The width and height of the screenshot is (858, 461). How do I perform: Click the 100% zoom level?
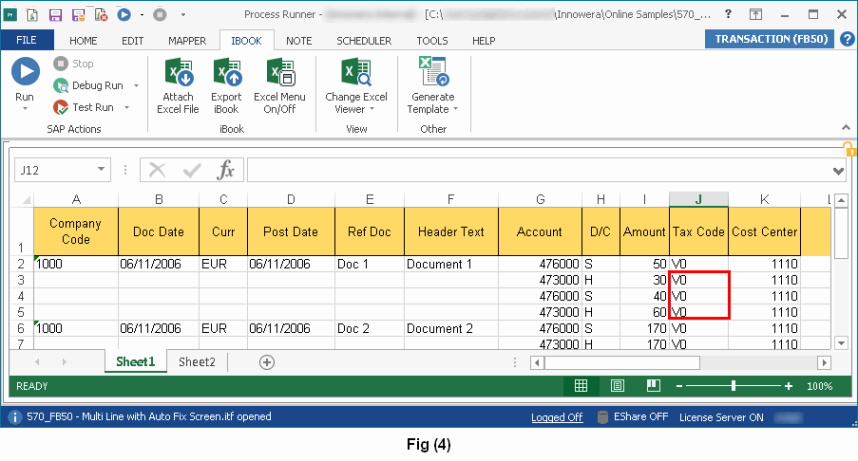pos(819,386)
